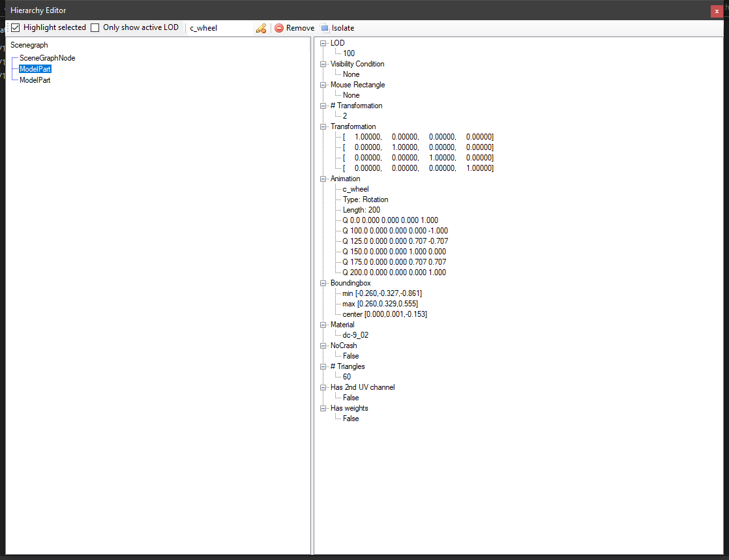The height and width of the screenshot is (560, 729).
Task: Click the red Remove icon
Action: pyautogui.click(x=279, y=28)
